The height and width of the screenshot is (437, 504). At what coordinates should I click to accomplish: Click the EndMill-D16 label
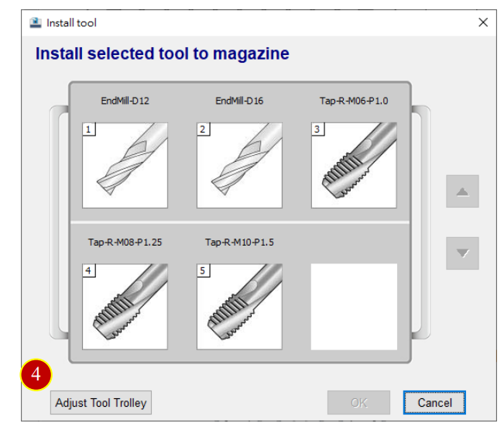coord(239,101)
